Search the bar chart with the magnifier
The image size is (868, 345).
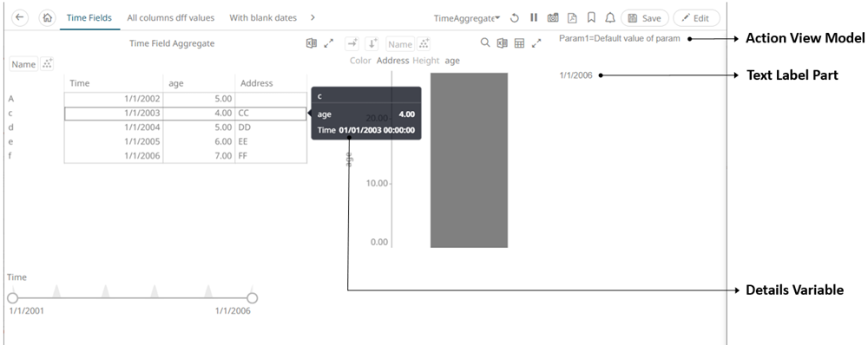coord(485,43)
